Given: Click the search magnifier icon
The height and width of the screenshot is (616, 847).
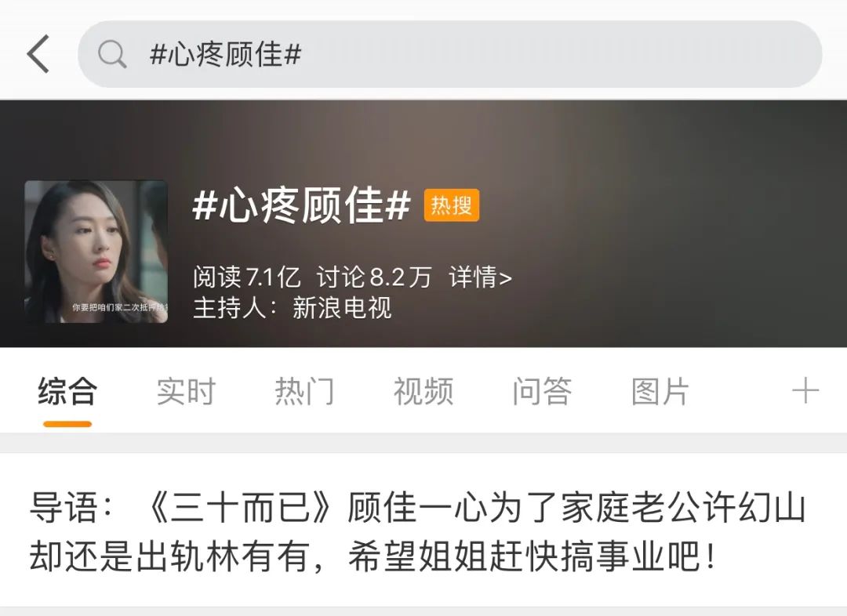Looking at the screenshot, I should click(112, 54).
